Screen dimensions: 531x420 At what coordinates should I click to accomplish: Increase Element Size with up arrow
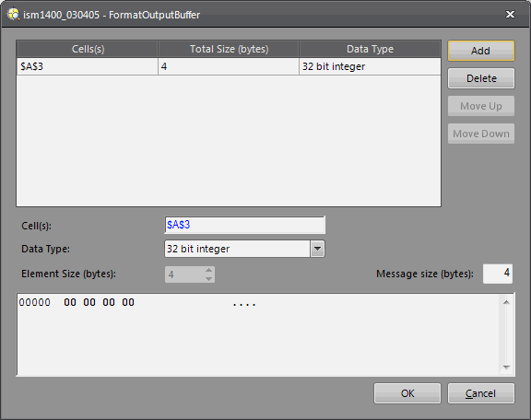point(208,270)
